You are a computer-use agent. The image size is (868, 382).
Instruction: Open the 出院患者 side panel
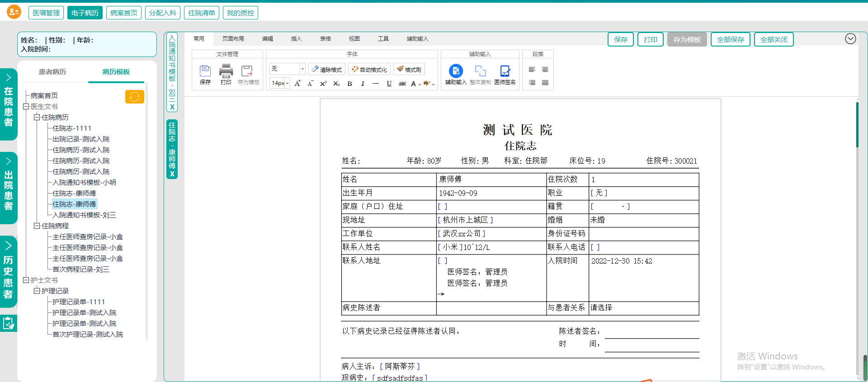(x=9, y=188)
